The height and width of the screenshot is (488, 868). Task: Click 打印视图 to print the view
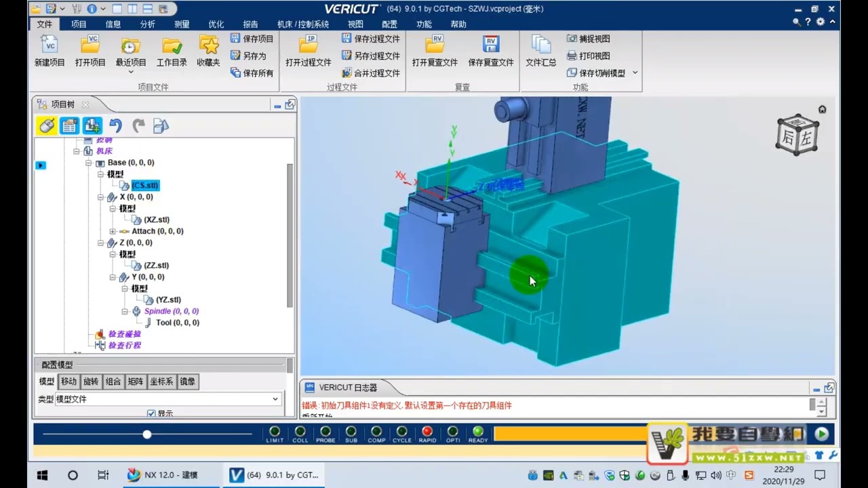tap(588, 56)
